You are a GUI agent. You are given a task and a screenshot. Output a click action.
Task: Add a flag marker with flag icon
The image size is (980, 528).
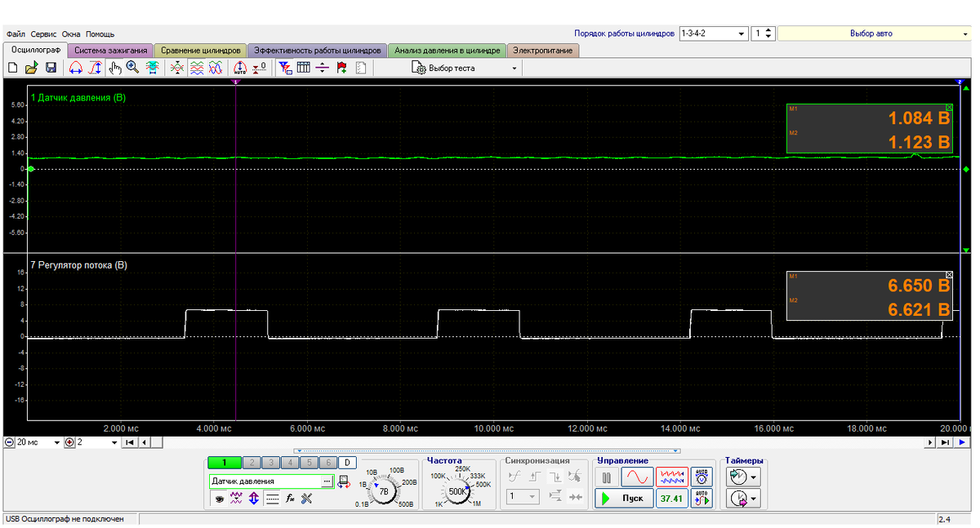point(341,68)
